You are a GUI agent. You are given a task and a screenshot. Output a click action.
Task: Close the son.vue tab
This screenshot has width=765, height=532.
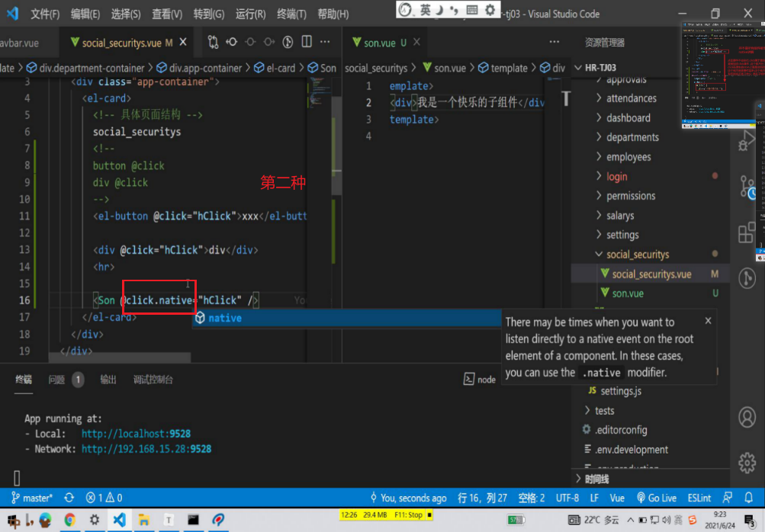point(416,43)
